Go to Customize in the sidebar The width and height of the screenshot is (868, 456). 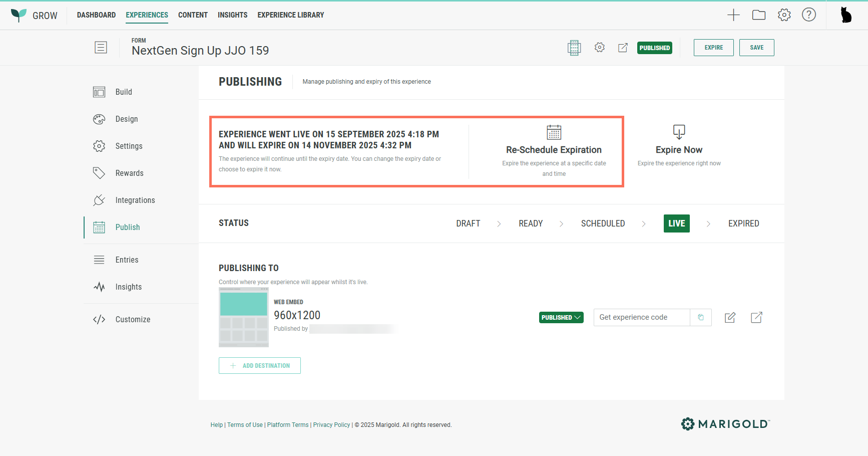coord(132,319)
